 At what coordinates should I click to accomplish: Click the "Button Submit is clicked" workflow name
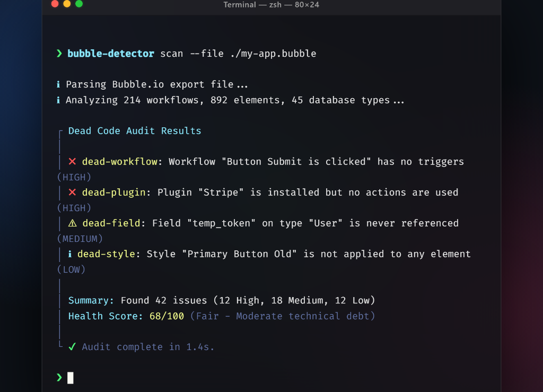[x=296, y=162]
